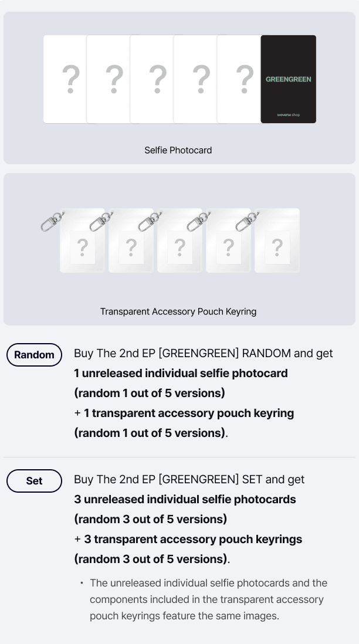Click the Selfie Photocard caption

point(178,150)
